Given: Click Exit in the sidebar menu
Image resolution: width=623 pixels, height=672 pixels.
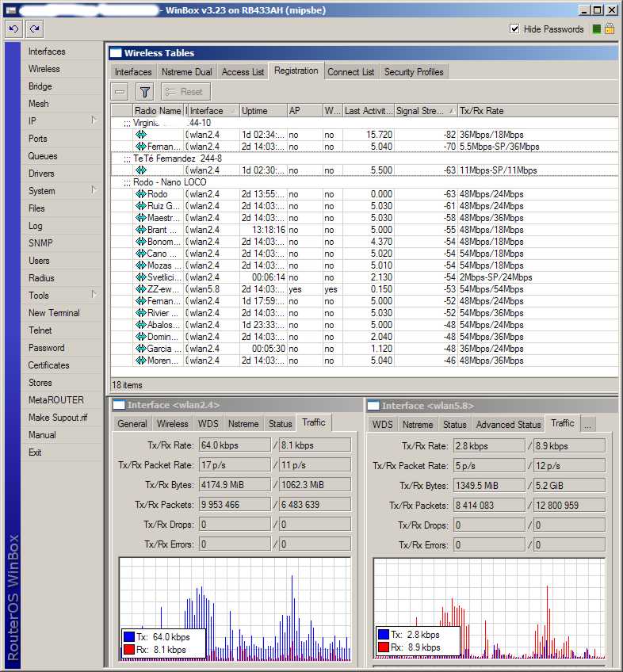Looking at the screenshot, I should pos(35,452).
